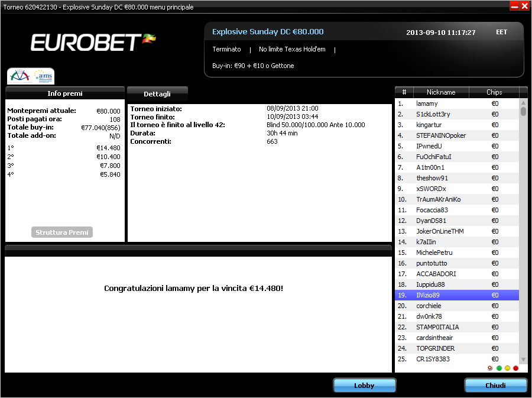The height and width of the screenshot is (398, 532).
Task: Click the yellow status dot
Action: [507, 368]
